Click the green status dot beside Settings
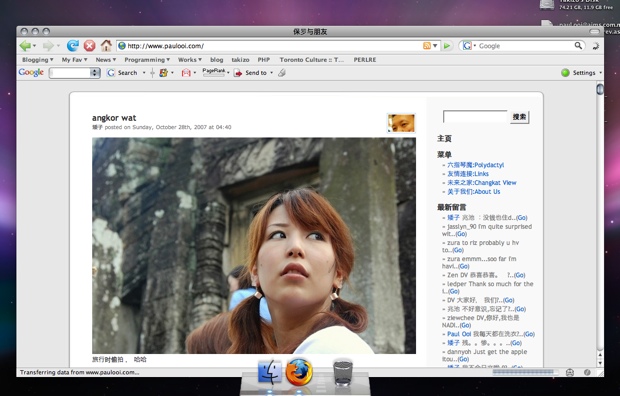Image resolution: width=620 pixels, height=396 pixels. [x=565, y=73]
